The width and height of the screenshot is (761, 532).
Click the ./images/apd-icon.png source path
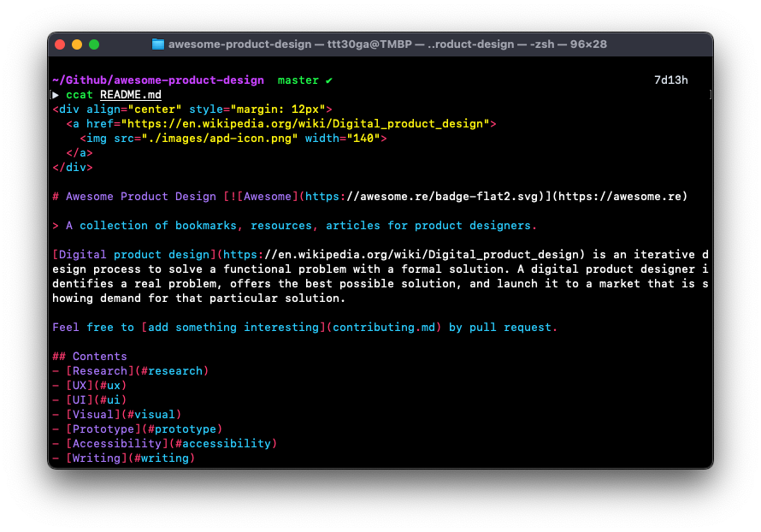[x=220, y=139]
